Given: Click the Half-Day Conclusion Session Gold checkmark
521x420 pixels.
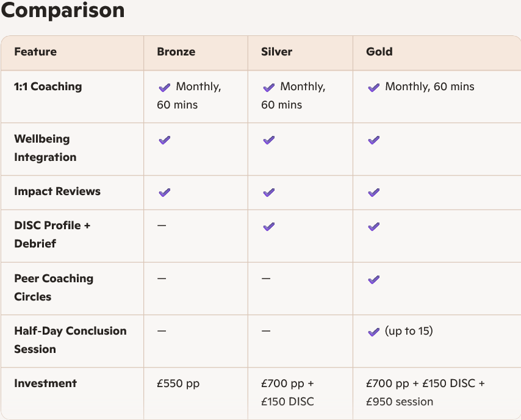Looking at the screenshot, I should pos(374,332).
